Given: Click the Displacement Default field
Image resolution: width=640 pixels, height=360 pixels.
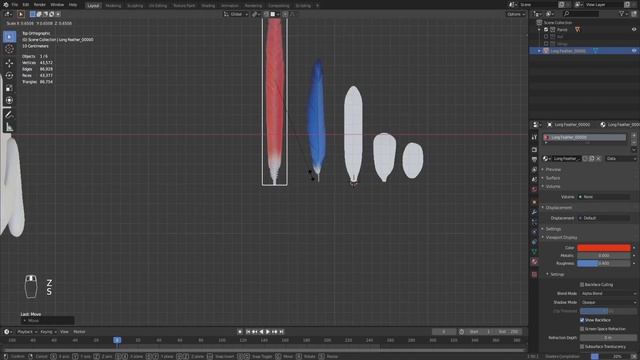Looking at the screenshot, I should click(x=603, y=218).
